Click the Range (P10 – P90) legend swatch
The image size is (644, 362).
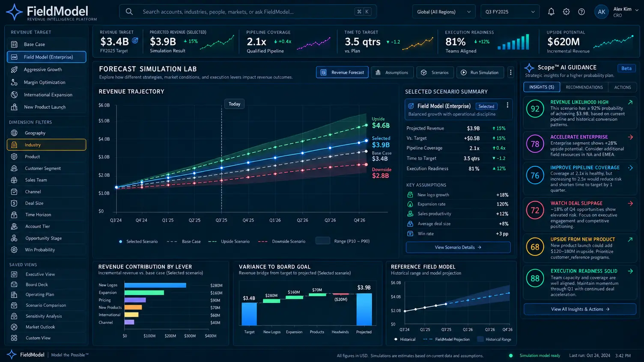[x=322, y=241]
